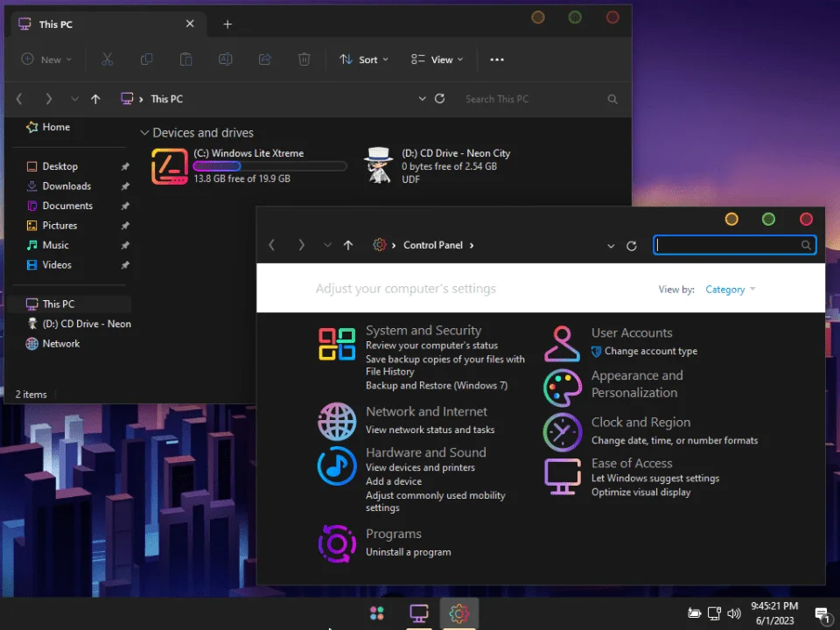The width and height of the screenshot is (840, 630).
Task: Go up one level in Control Panel
Action: (x=348, y=245)
